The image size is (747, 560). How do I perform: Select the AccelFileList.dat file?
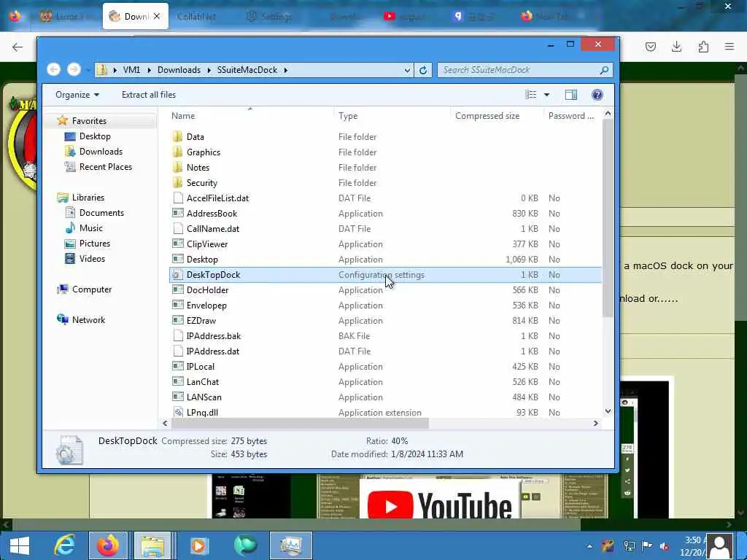coord(217,198)
